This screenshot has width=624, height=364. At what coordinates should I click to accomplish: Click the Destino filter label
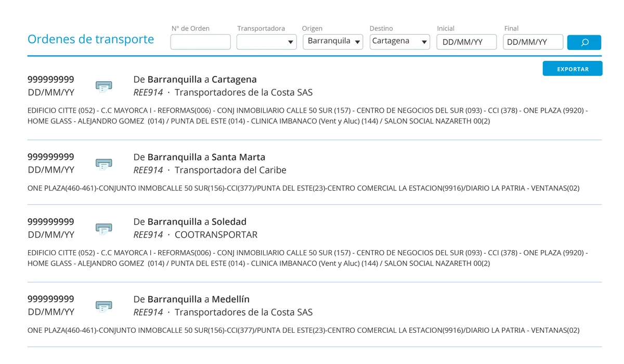[381, 28]
